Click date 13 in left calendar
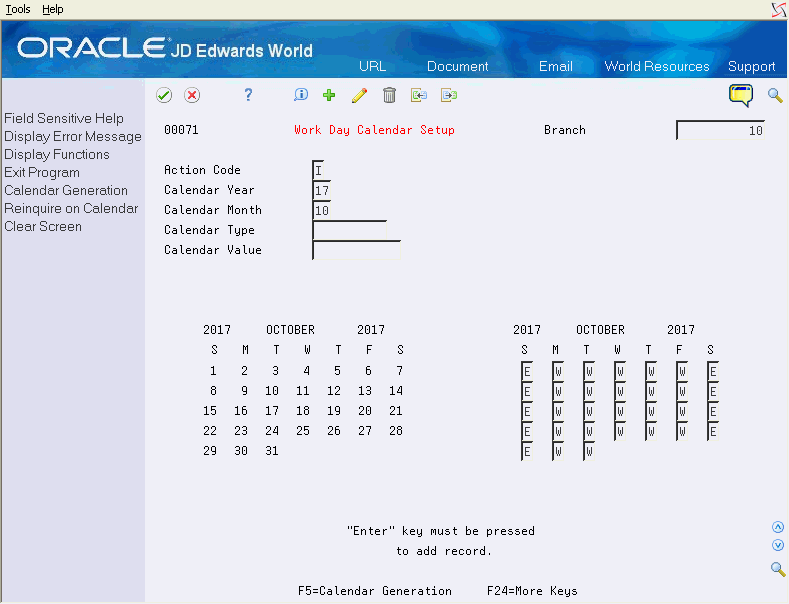The height and width of the screenshot is (604, 789). (365, 391)
